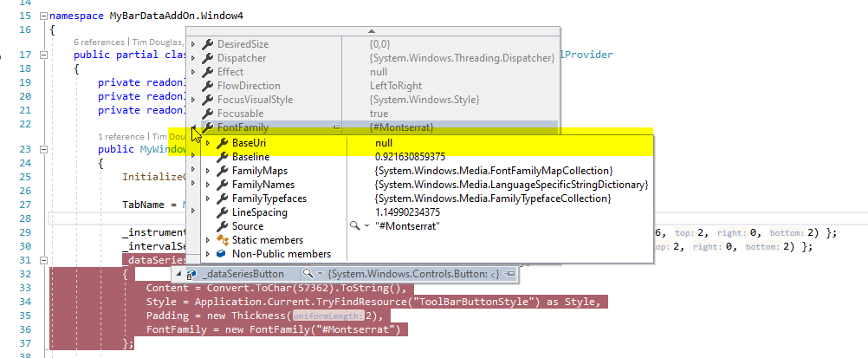
Task: Click the System.Windows.Controls.Button value text
Action: click(413, 274)
